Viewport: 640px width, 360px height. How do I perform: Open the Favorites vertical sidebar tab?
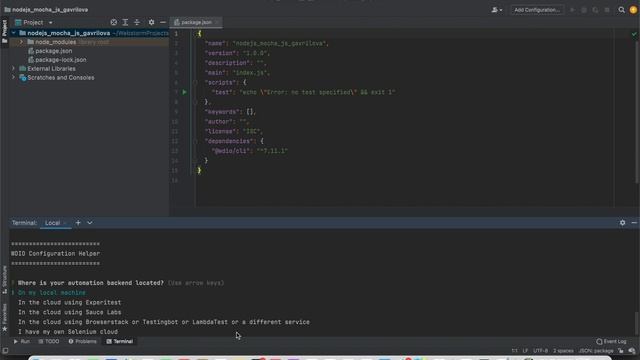pyautogui.click(x=4, y=318)
